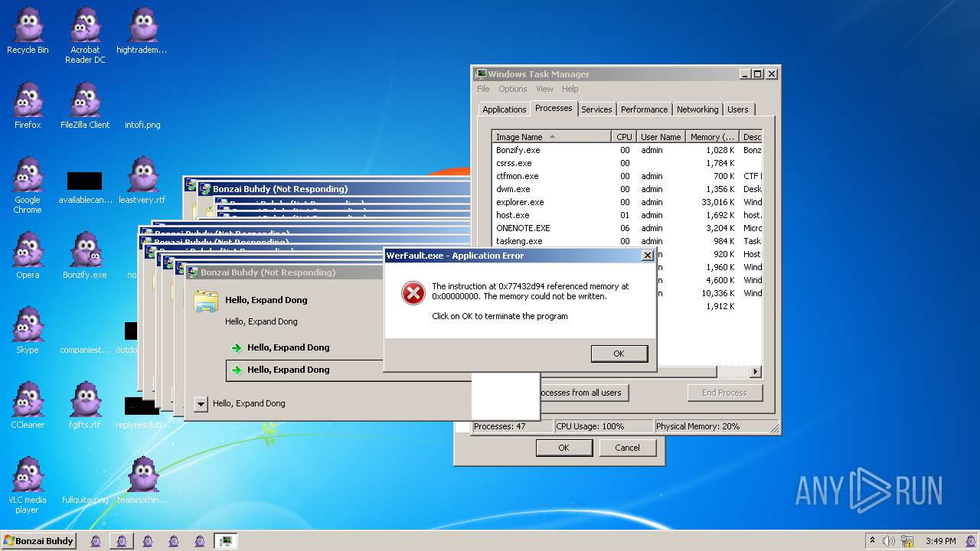Open the Skype desktop icon
Viewport: 980px width, 551px height.
click(x=28, y=331)
